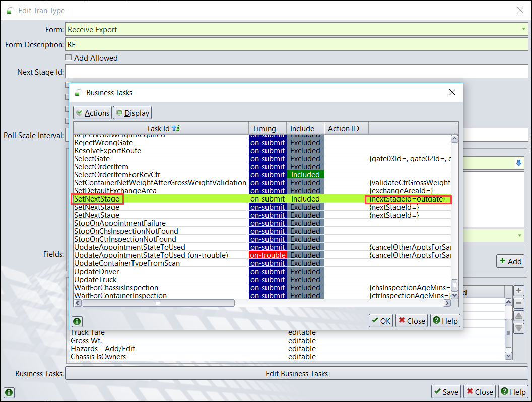Click Help button in Edit Tran Type window
The height and width of the screenshot is (402, 532).
tap(513, 392)
